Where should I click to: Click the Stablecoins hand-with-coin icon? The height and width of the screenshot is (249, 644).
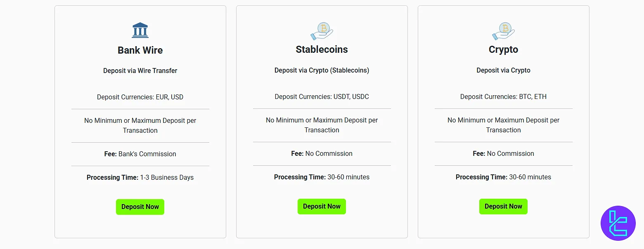(x=322, y=31)
